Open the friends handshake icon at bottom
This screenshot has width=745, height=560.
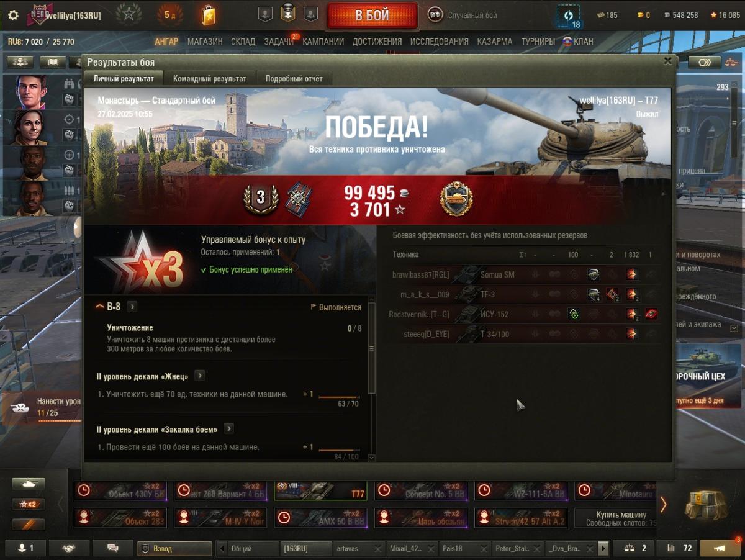point(69,548)
